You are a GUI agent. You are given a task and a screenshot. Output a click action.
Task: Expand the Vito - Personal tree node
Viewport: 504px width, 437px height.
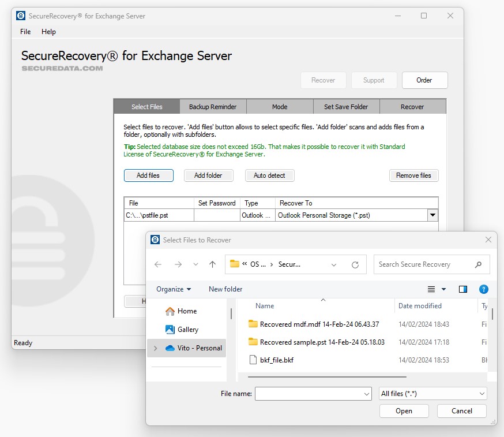click(155, 348)
